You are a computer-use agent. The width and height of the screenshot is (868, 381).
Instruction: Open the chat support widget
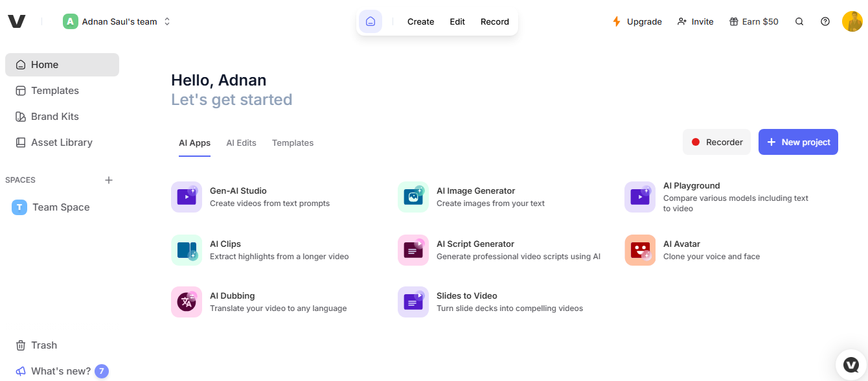851,365
